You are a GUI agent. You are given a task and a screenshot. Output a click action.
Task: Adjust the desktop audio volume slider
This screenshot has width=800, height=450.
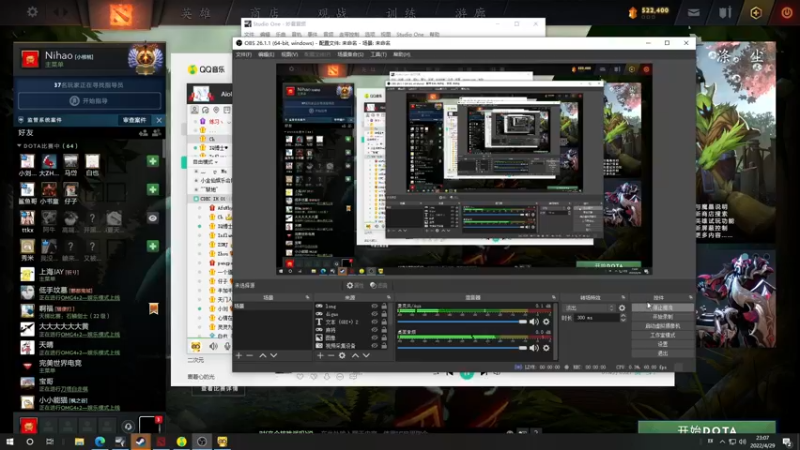tap(462, 348)
